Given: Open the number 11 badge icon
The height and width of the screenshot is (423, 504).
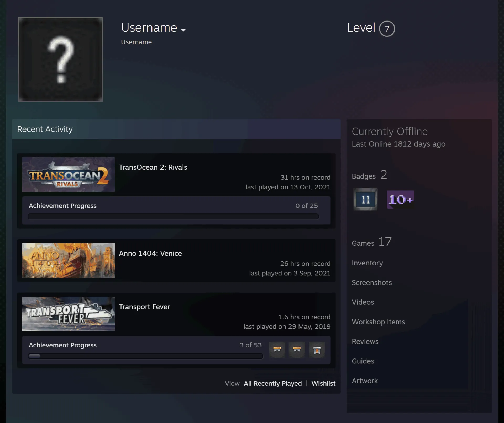Looking at the screenshot, I should click(365, 199).
